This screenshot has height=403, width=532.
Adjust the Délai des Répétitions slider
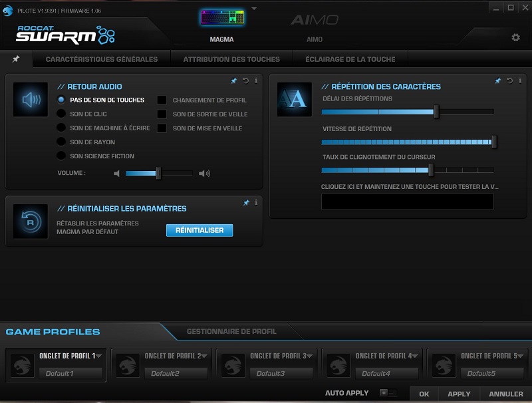click(436, 112)
